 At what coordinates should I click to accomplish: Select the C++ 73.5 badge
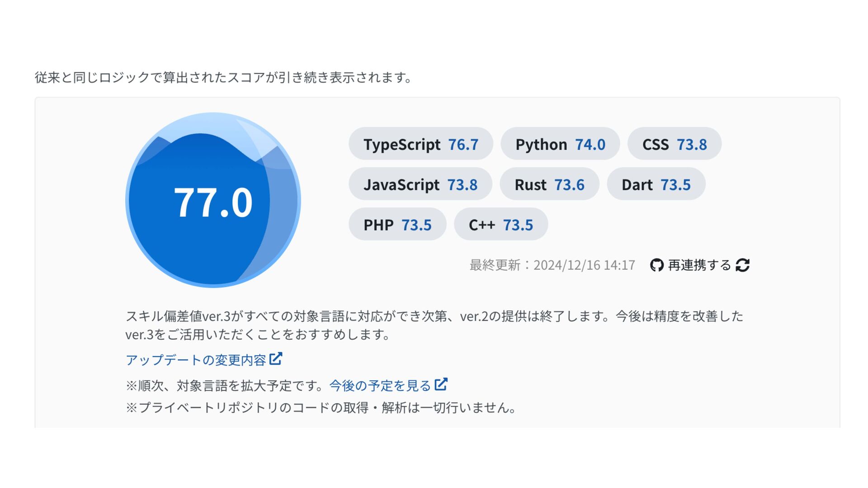click(x=500, y=225)
